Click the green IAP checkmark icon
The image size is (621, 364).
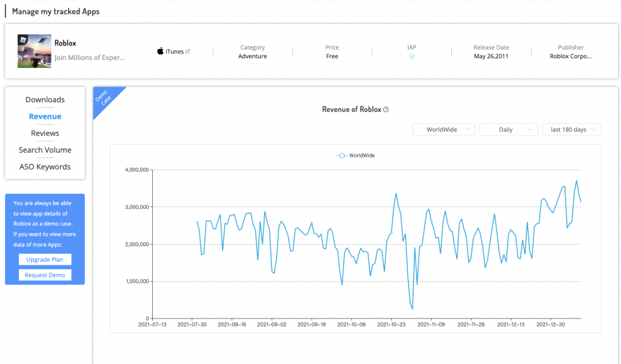(412, 56)
